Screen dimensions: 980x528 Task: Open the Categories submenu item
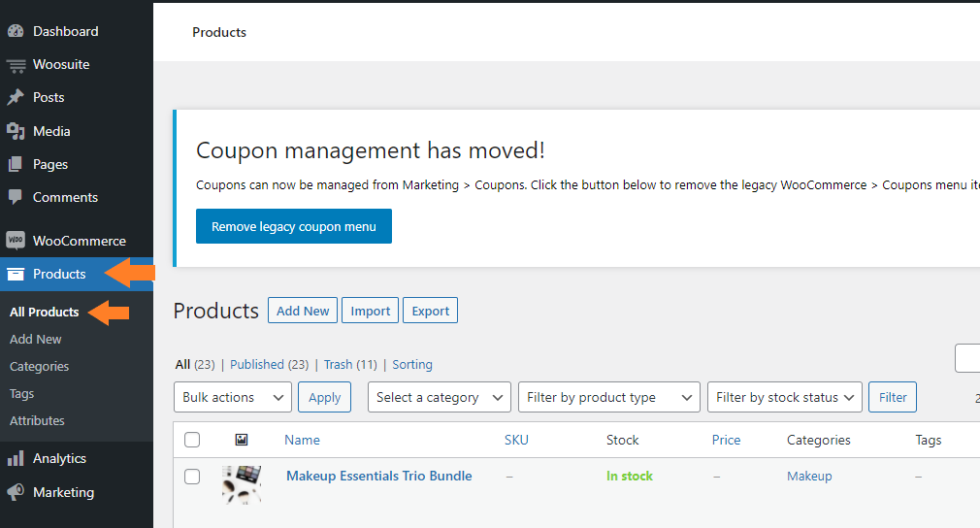[40, 367]
